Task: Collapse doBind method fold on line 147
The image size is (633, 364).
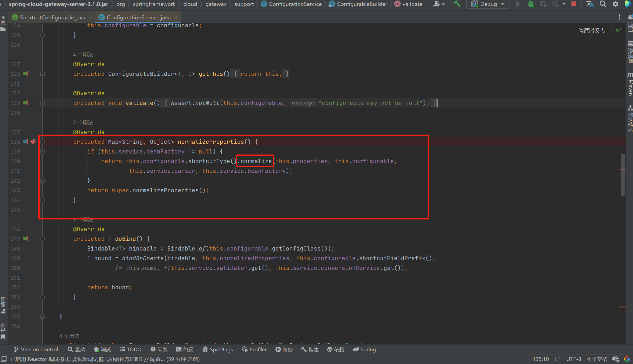Action: (43, 239)
